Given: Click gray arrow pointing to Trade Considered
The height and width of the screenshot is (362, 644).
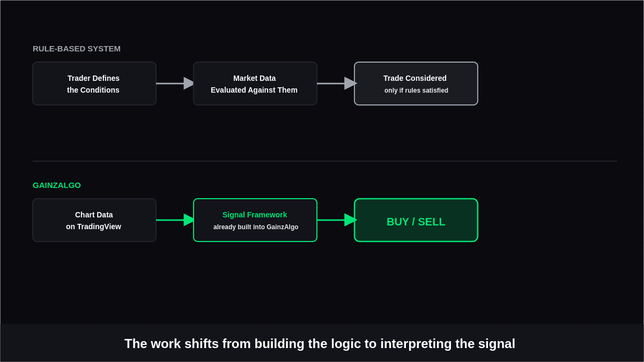Looking at the screenshot, I should [336, 84].
